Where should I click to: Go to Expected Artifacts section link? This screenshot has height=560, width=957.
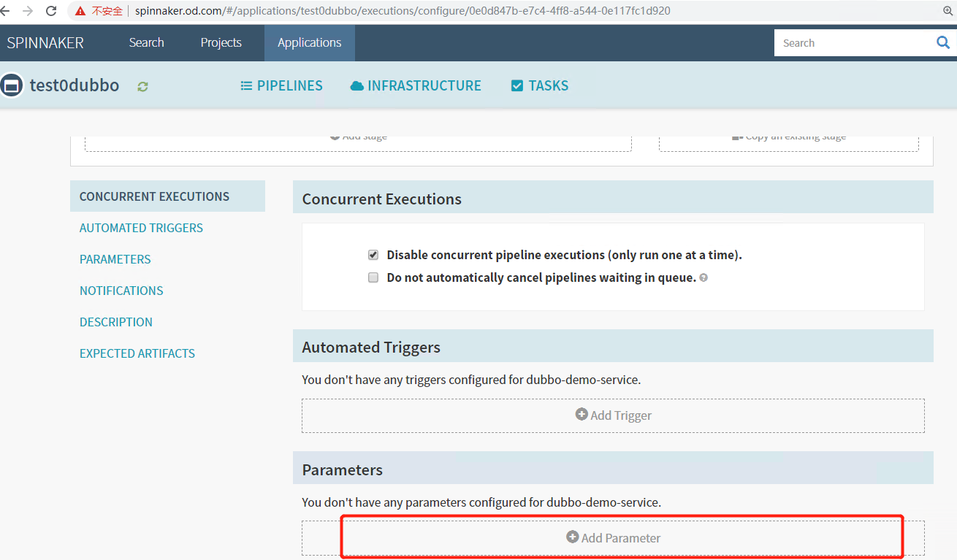[x=137, y=353]
